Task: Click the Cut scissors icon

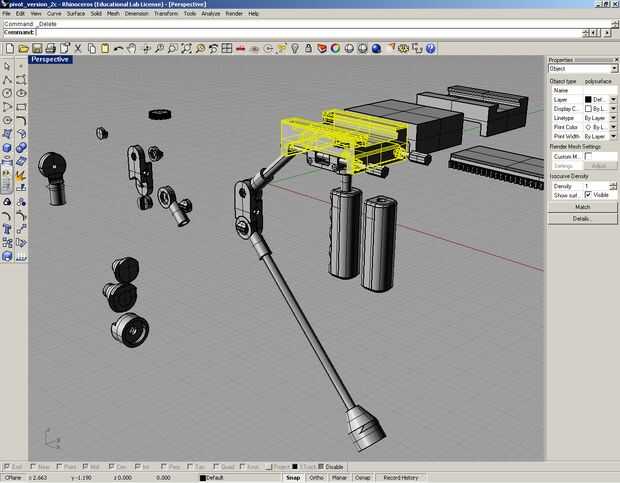Action: [x=78, y=48]
